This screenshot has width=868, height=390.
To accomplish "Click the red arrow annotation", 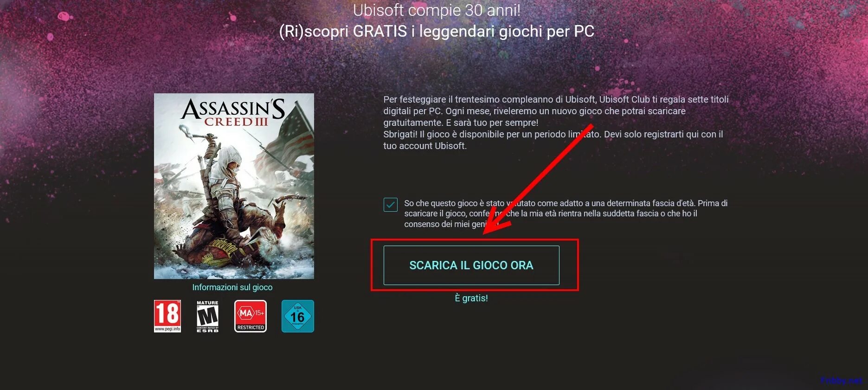I will tap(538, 179).
